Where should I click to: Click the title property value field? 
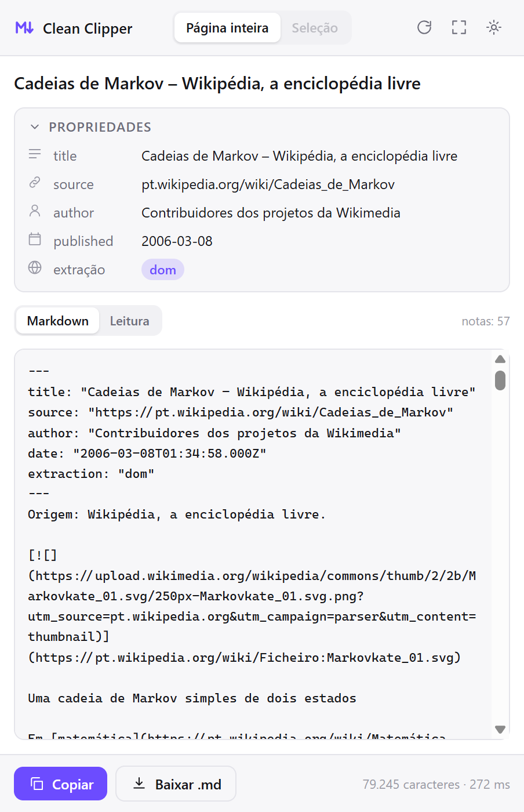[299, 156]
